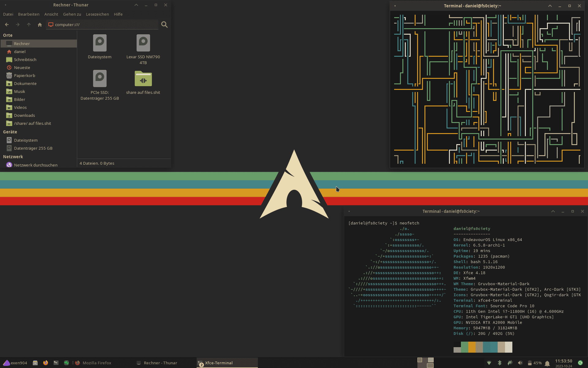The width and height of the screenshot is (588, 368).
Task: Open Downloads folder in the sidebar
Action: click(x=39, y=115)
